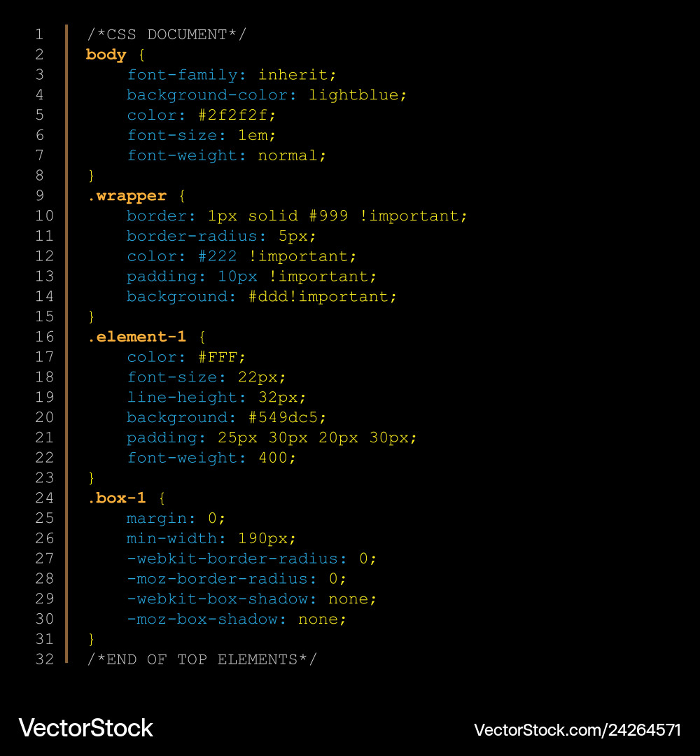This screenshot has width=700, height=756.
Task: Click the END OF TOP ELEMENTS comment
Action: (202, 659)
